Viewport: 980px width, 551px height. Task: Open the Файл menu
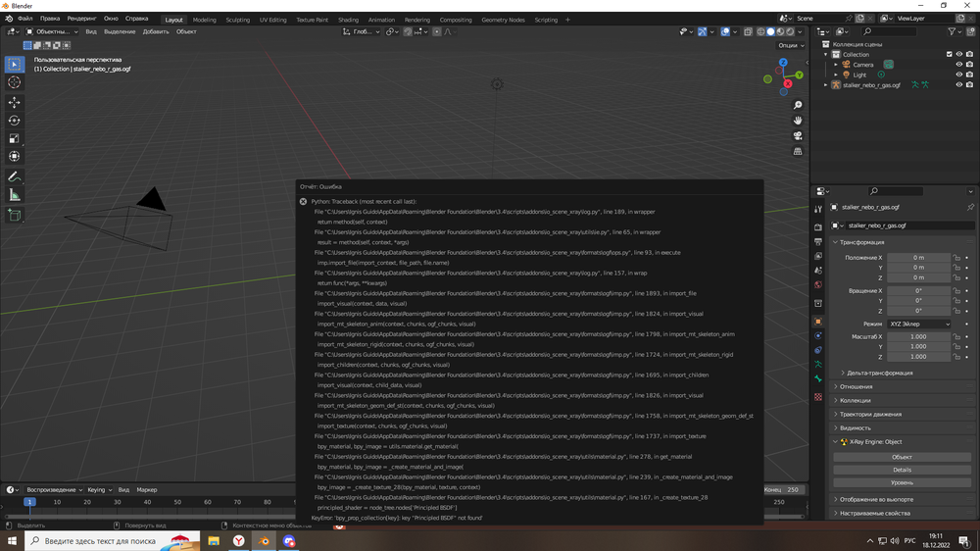[x=24, y=19]
